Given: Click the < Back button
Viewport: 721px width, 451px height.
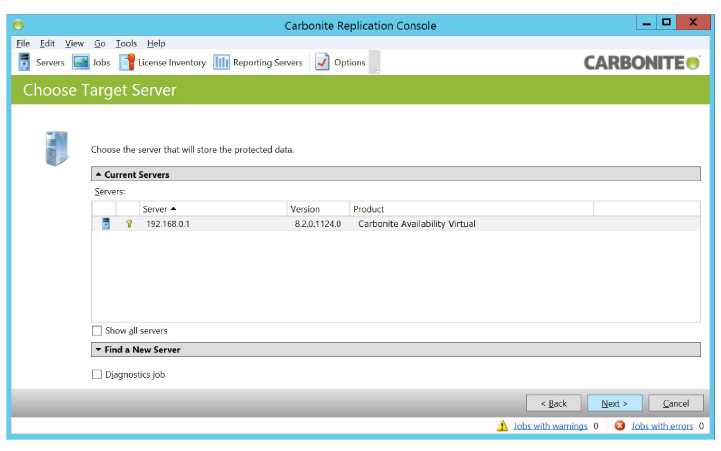Looking at the screenshot, I should 554,404.
